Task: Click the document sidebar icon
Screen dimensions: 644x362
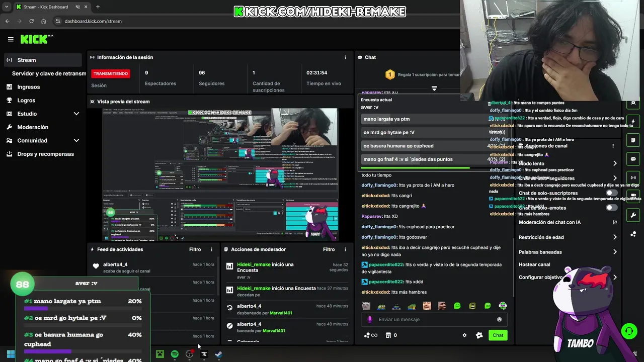Action: [x=633, y=140]
